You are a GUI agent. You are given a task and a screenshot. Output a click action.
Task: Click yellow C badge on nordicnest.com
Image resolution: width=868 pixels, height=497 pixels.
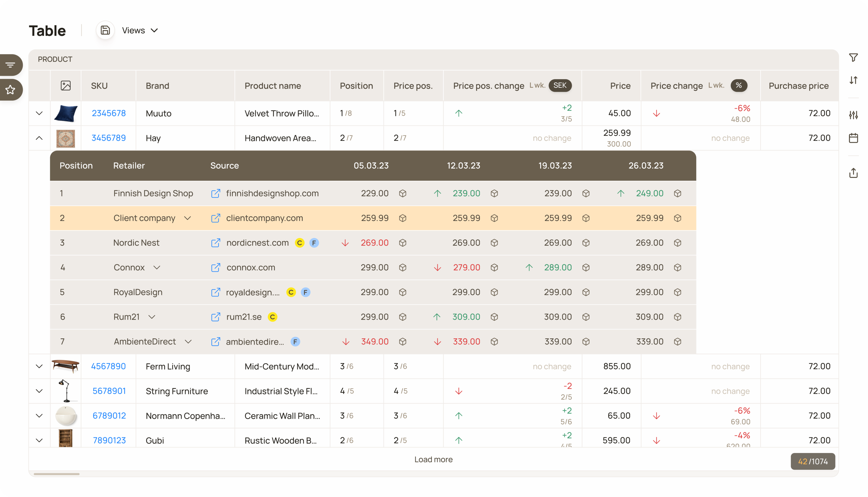pos(300,243)
